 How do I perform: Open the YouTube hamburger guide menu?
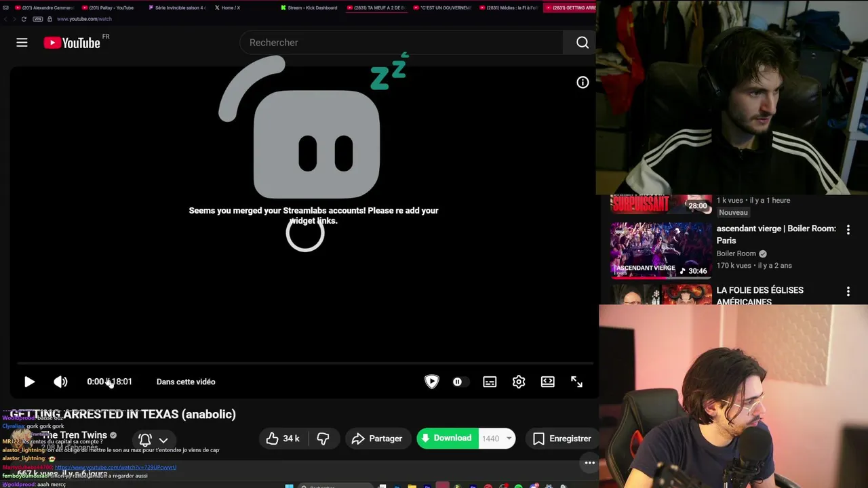click(22, 43)
